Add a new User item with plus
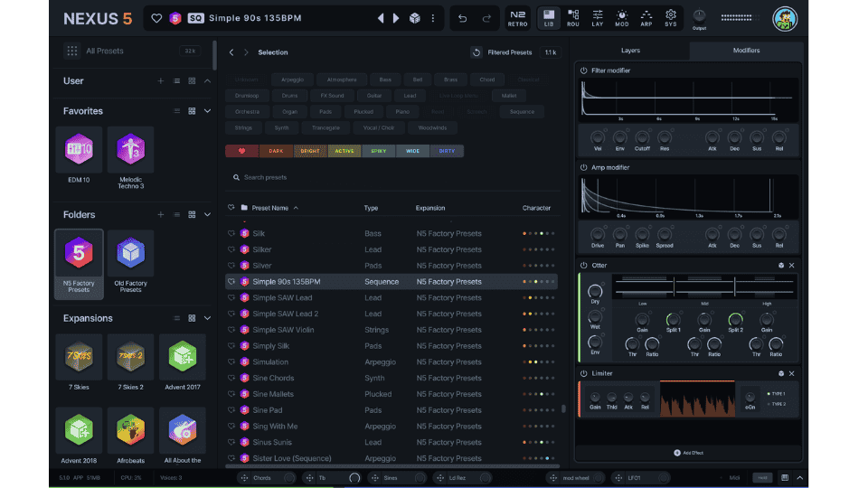Viewport: 868px width, 488px height. [161, 80]
